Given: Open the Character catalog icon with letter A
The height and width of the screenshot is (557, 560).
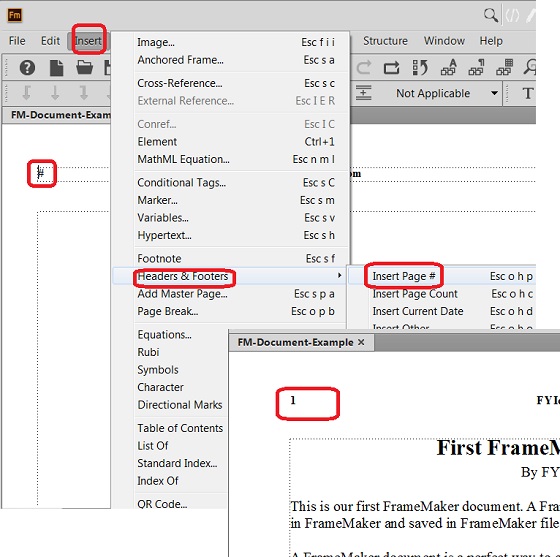Looking at the screenshot, I should pyautogui.click(x=448, y=67).
